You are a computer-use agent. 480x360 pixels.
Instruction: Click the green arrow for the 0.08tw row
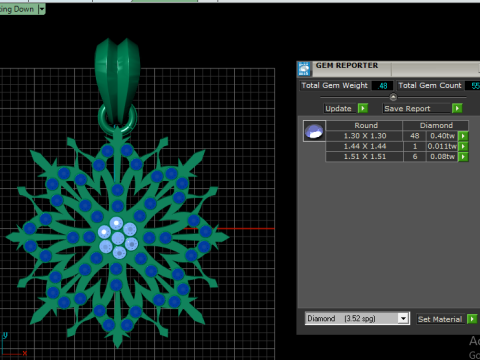click(463, 157)
